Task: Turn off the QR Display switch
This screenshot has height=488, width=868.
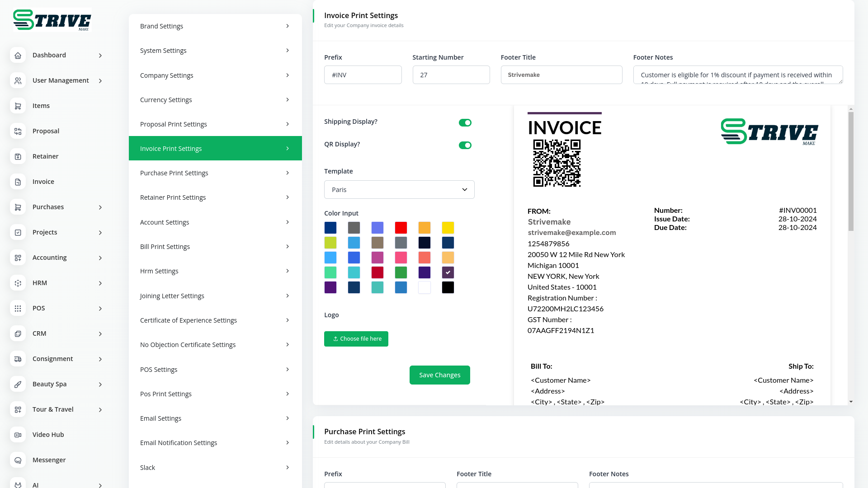Action: tap(465, 145)
